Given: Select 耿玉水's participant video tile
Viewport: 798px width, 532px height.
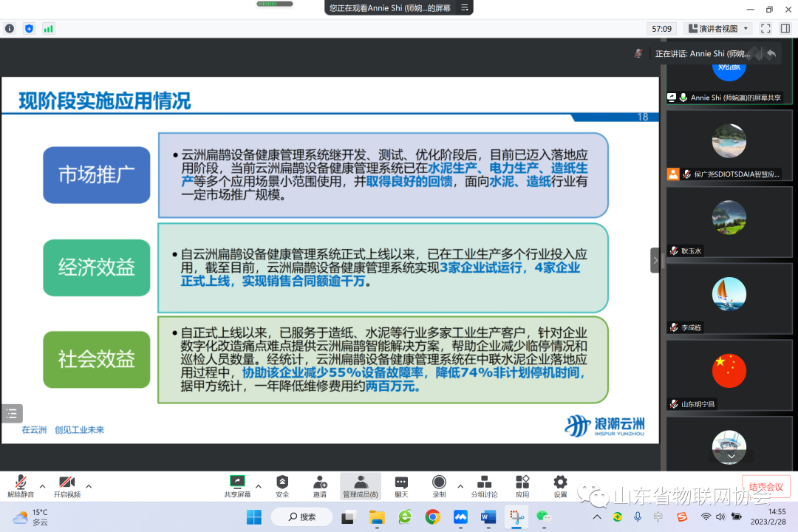Looking at the screenshot, I should 729,221.
